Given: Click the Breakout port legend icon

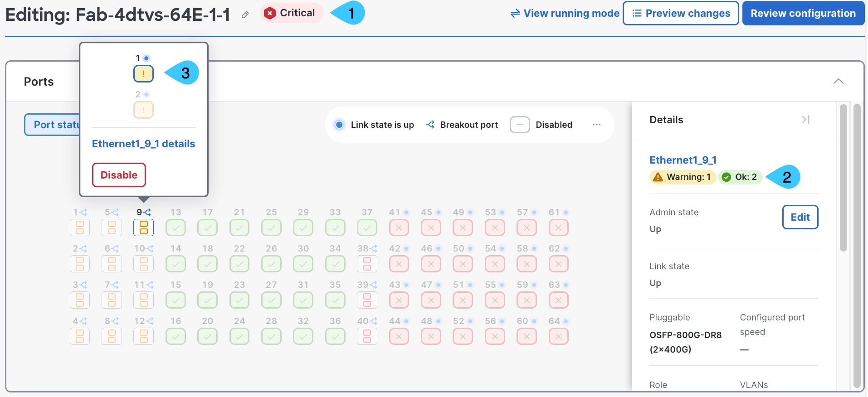Looking at the screenshot, I should 430,125.
